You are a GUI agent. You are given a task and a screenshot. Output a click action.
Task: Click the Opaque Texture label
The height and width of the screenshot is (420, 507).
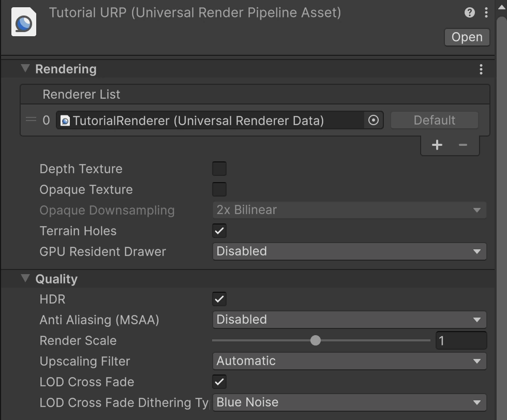click(x=86, y=189)
